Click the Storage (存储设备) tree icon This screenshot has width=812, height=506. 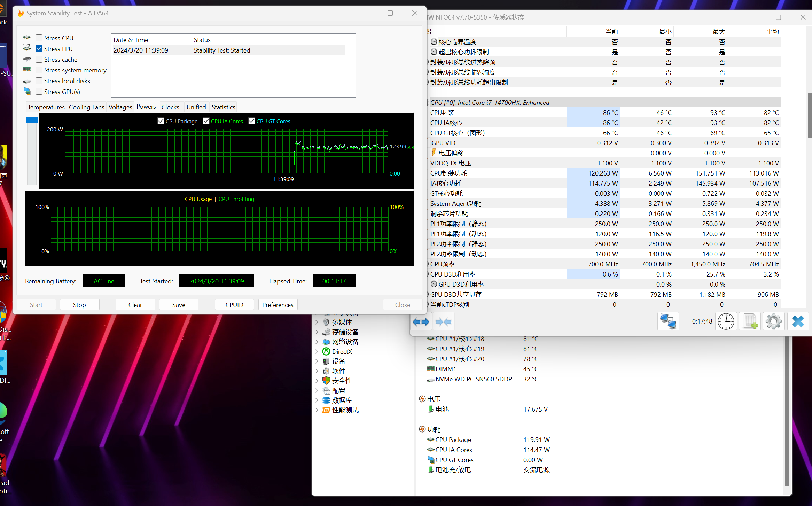point(326,332)
